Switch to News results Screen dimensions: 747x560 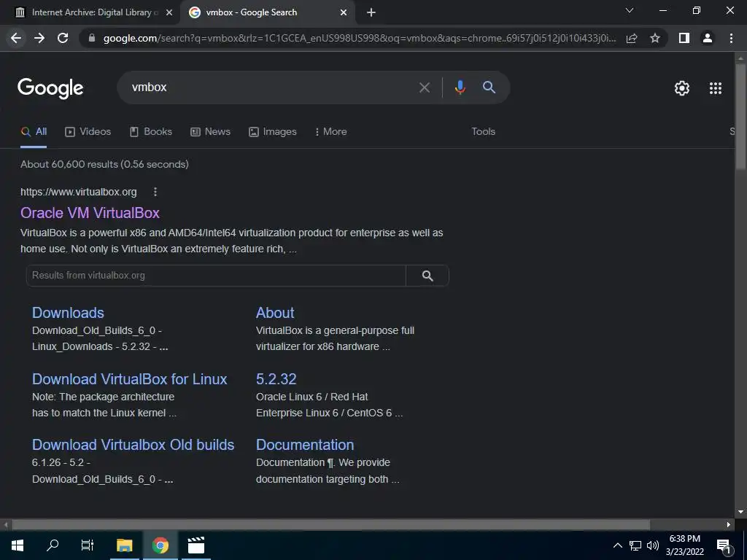click(x=210, y=132)
